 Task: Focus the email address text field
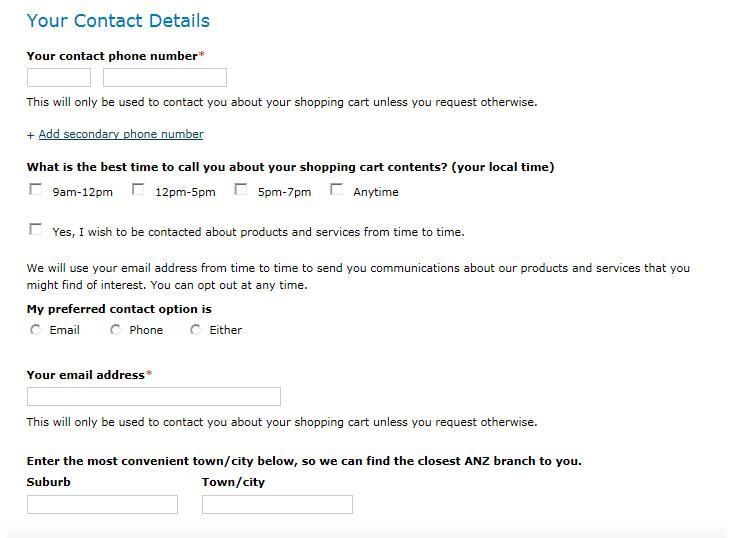(x=154, y=397)
